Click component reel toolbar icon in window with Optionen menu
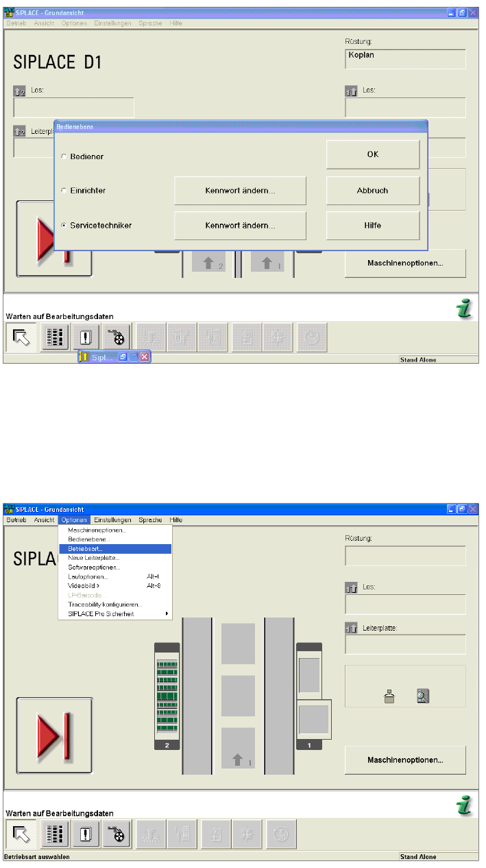Image resolution: width=486 pixels, height=868 pixels. coord(118,834)
